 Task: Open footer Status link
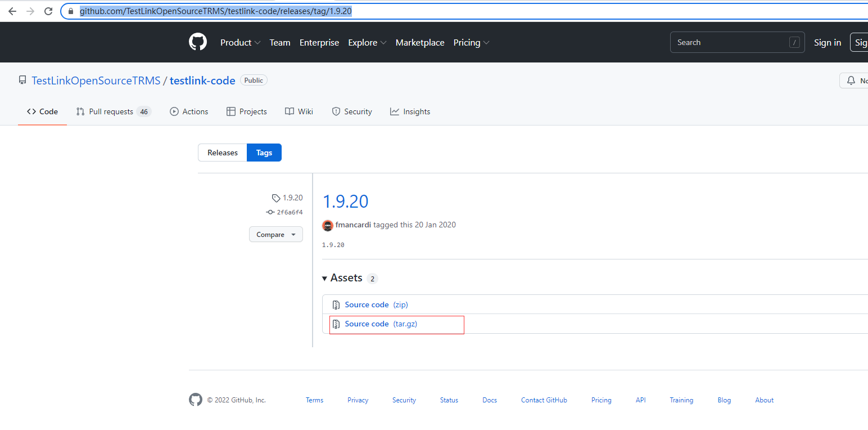click(x=449, y=400)
